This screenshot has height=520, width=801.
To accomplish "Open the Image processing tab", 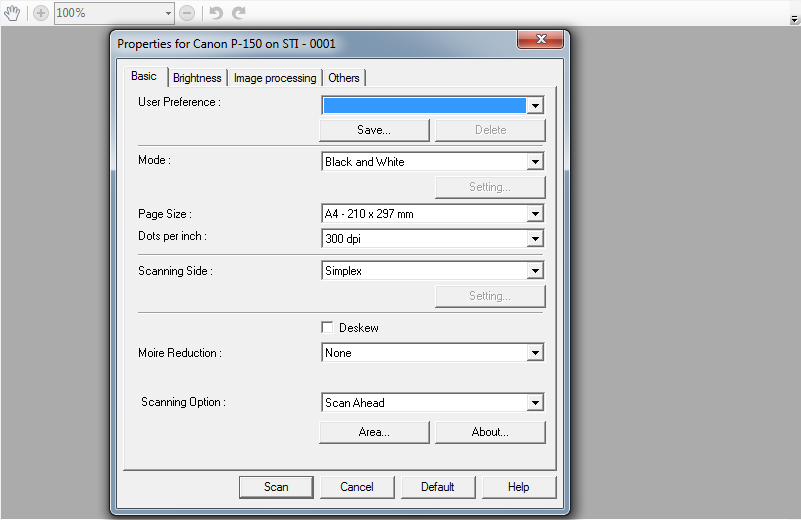I will 275,78.
